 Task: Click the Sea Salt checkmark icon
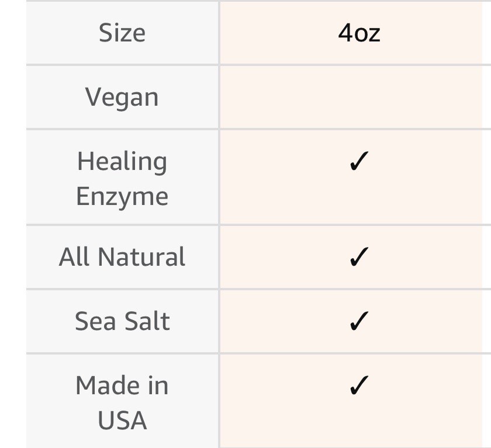coord(358,321)
